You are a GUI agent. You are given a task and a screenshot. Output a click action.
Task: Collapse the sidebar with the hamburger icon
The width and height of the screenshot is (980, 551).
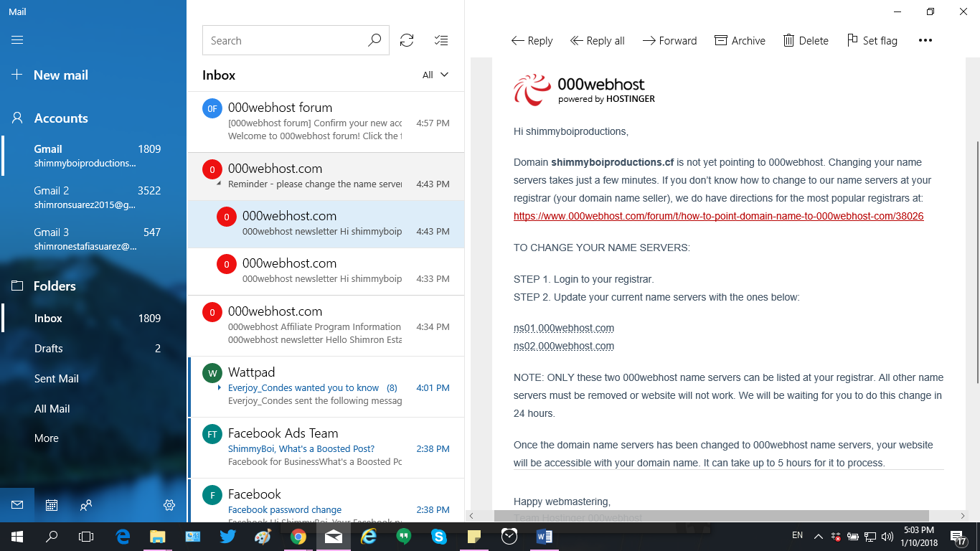tap(17, 39)
